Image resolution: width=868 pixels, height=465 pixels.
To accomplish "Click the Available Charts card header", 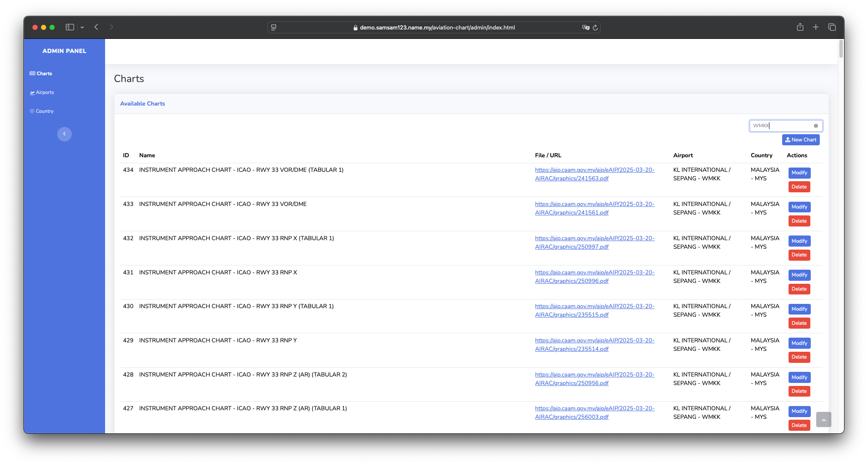I will tap(143, 103).
